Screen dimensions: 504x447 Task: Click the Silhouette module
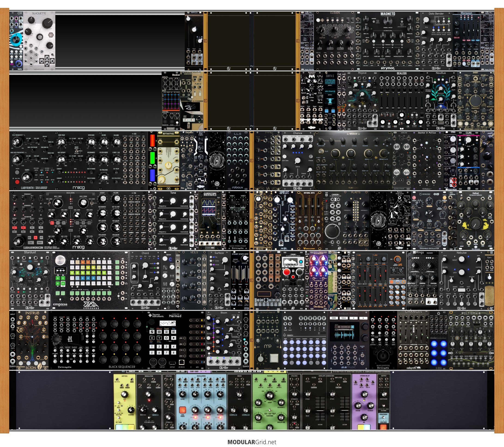coord(39,40)
